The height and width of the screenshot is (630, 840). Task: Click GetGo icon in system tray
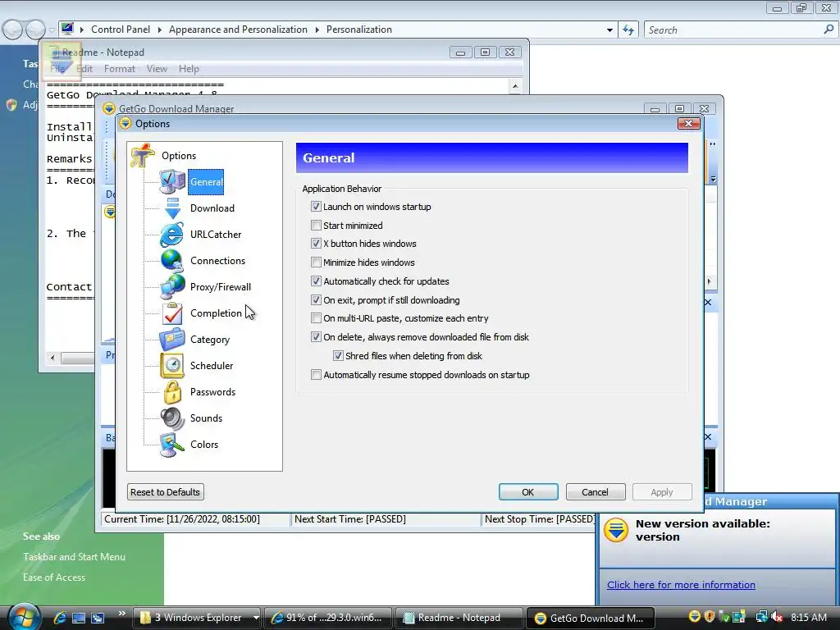[x=694, y=617]
